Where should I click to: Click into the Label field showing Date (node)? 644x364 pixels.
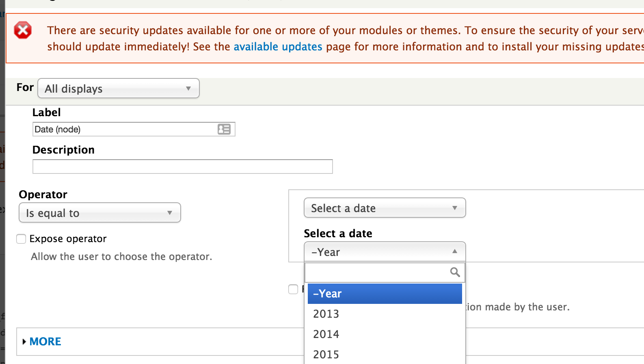click(x=134, y=129)
